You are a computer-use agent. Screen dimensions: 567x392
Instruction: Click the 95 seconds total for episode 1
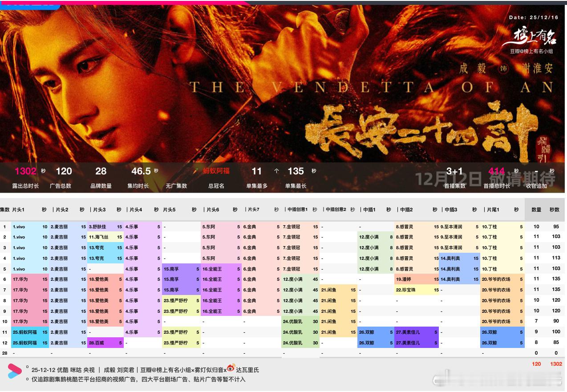click(556, 226)
